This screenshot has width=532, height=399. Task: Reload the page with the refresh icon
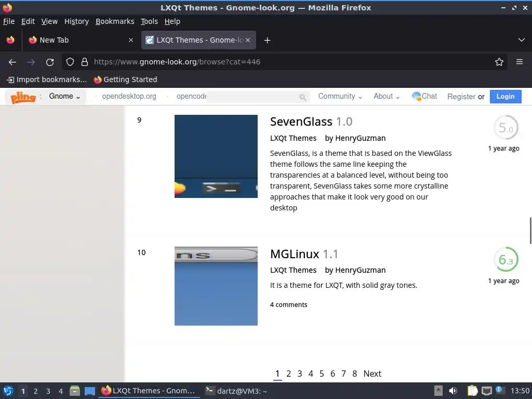click(50, 62)
